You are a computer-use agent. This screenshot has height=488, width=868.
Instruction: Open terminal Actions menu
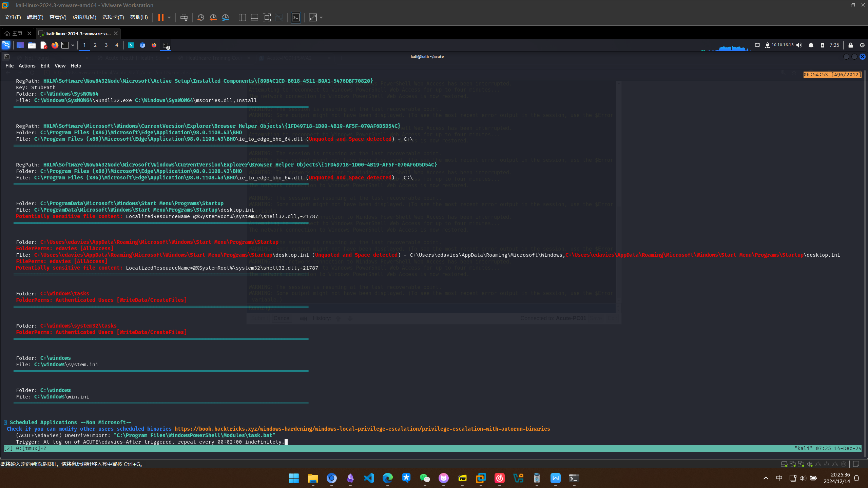pos(27,65)
